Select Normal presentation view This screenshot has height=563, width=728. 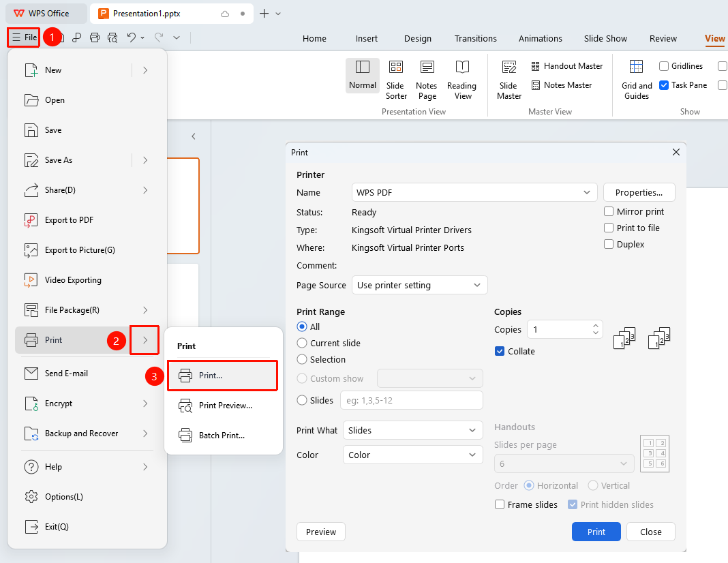(362, 75)
